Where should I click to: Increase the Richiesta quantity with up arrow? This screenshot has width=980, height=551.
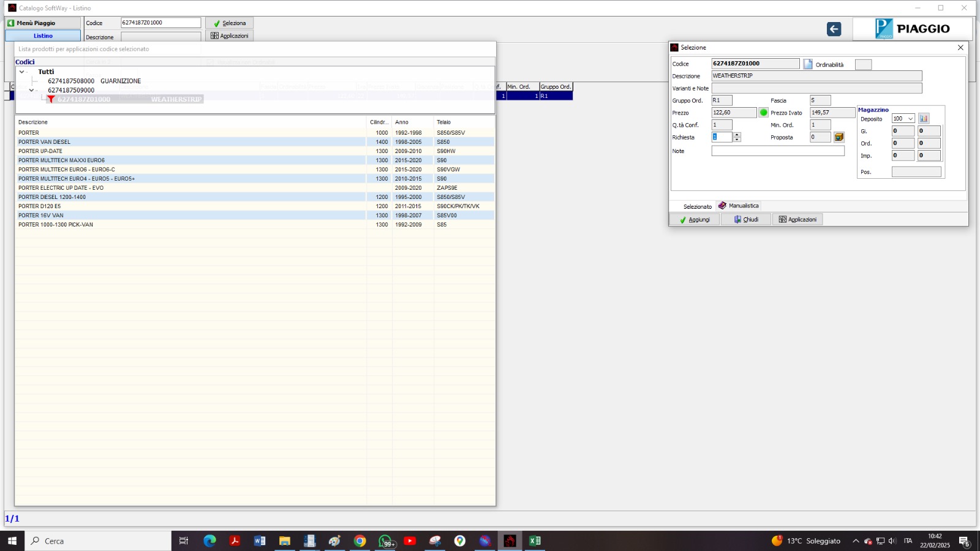(737, 135)
